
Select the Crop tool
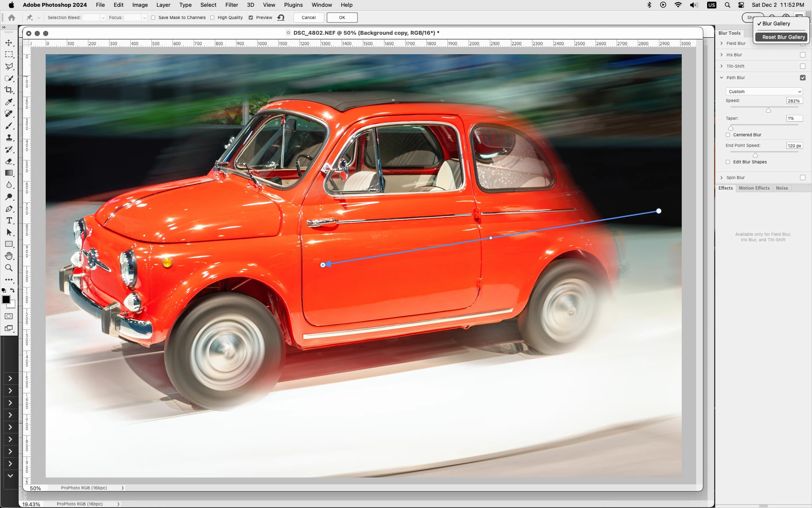click(9, 90)
